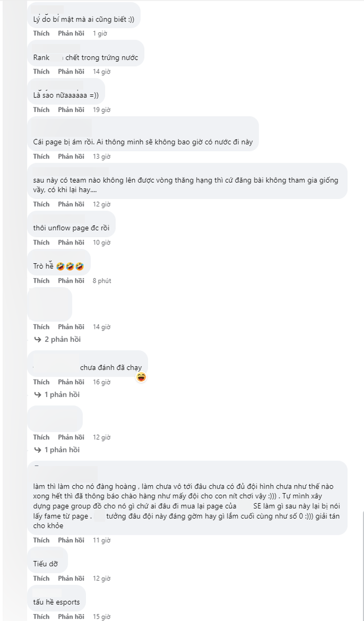Image resolution: width=364 pixels, height=621 pixels.
Task: Click "Thích" under "thôi unflow page đc rồi"
Action: 42,243
